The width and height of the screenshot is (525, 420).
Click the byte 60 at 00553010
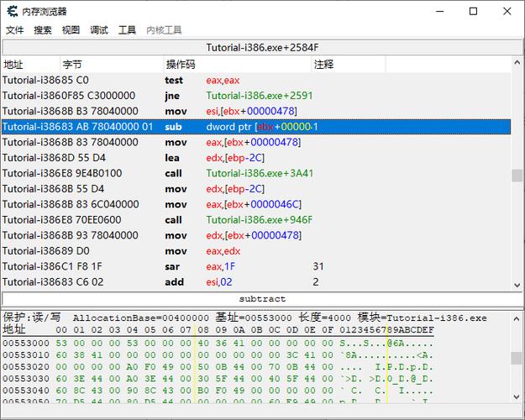61,355
